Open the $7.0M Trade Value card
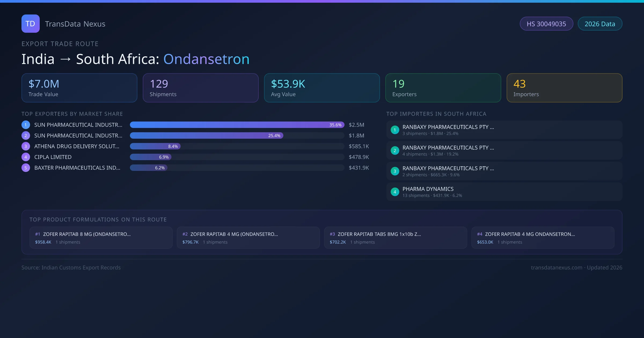Screen dimensions: 644x338 tap(79, 88)
